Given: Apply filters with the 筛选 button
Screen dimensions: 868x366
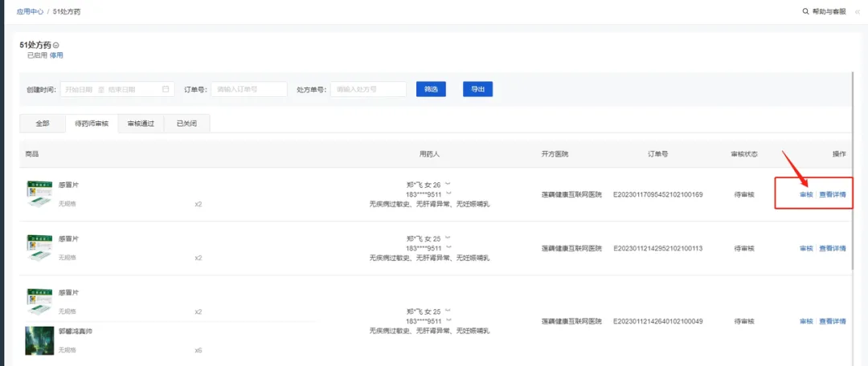Looking at the screenshot, I should pos(432,89).
